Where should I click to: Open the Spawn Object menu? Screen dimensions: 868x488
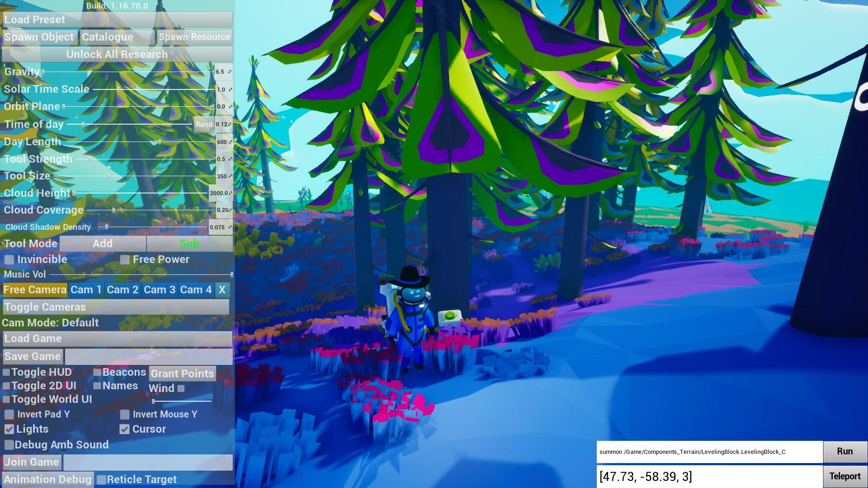[40, 37]
